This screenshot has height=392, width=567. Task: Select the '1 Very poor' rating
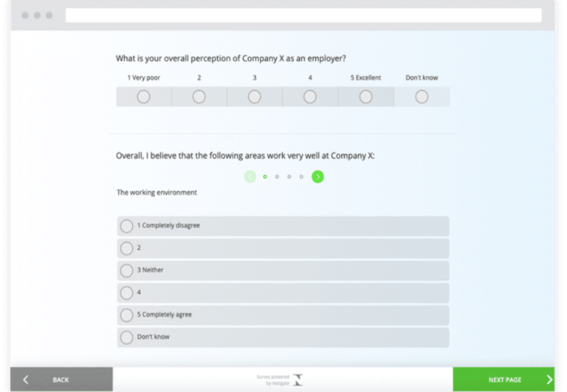(x=143, y=97)
